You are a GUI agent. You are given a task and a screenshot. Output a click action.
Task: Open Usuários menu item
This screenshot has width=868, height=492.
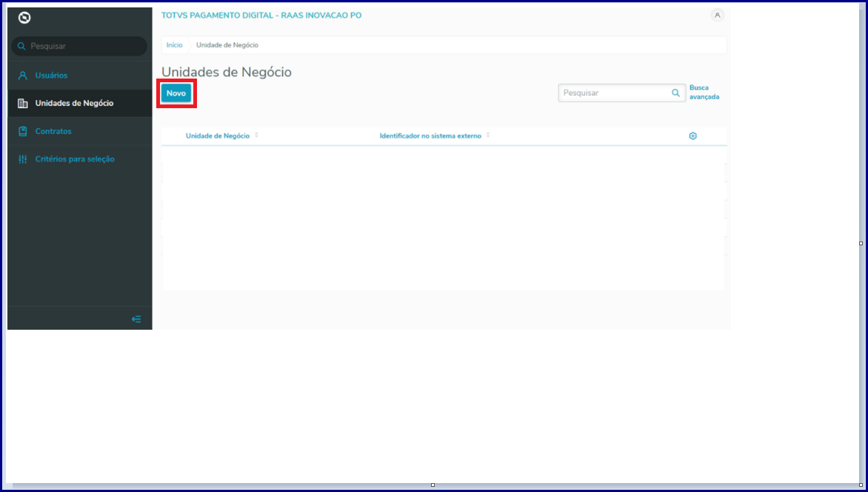[x=80, y=76]
